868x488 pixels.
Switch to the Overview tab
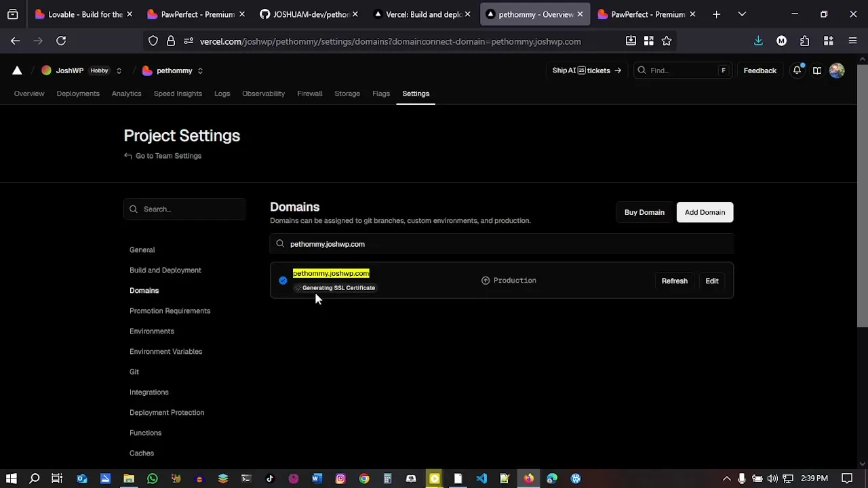pos(29,94)
